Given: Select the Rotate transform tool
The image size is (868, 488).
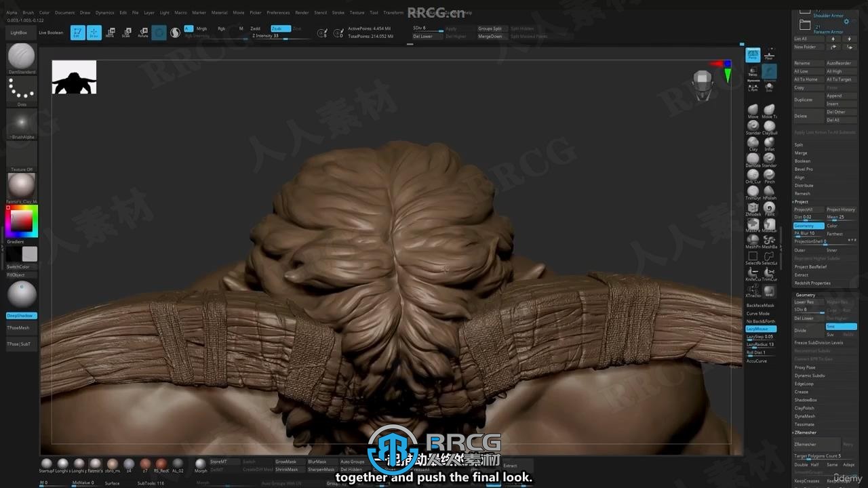Looking at the screenshot, I should pos(142,33).
